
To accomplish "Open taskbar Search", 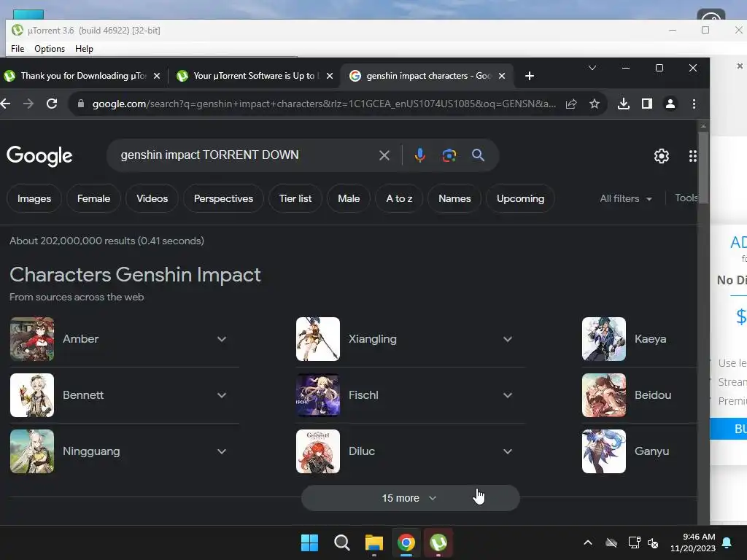I will [x=342, y=542].
